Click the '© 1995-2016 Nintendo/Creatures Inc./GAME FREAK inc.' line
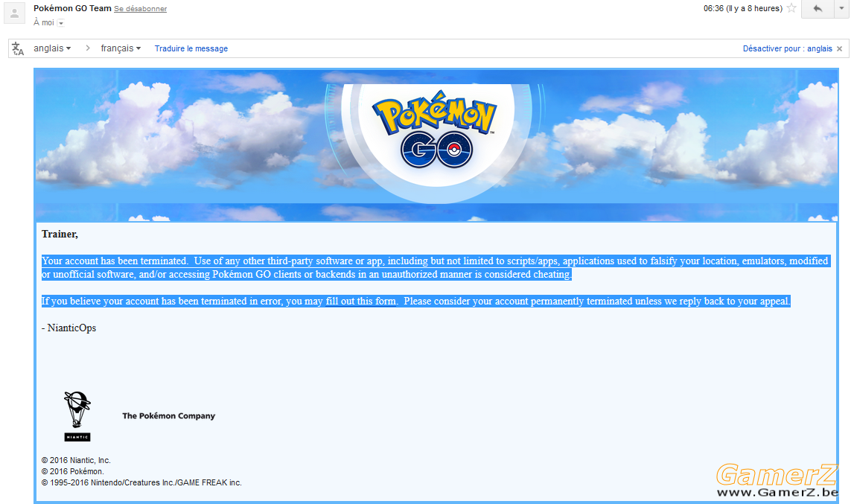Screen dimensions: 854x504 click(141, 482)
